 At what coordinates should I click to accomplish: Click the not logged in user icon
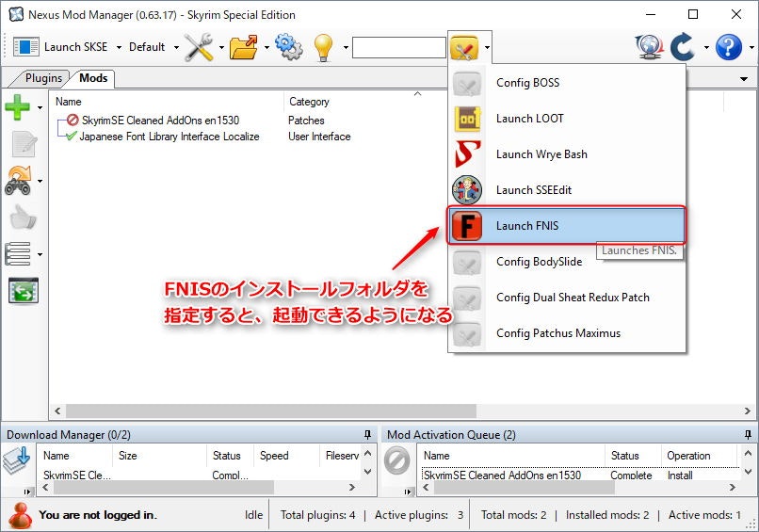click(x=21, y=515)
